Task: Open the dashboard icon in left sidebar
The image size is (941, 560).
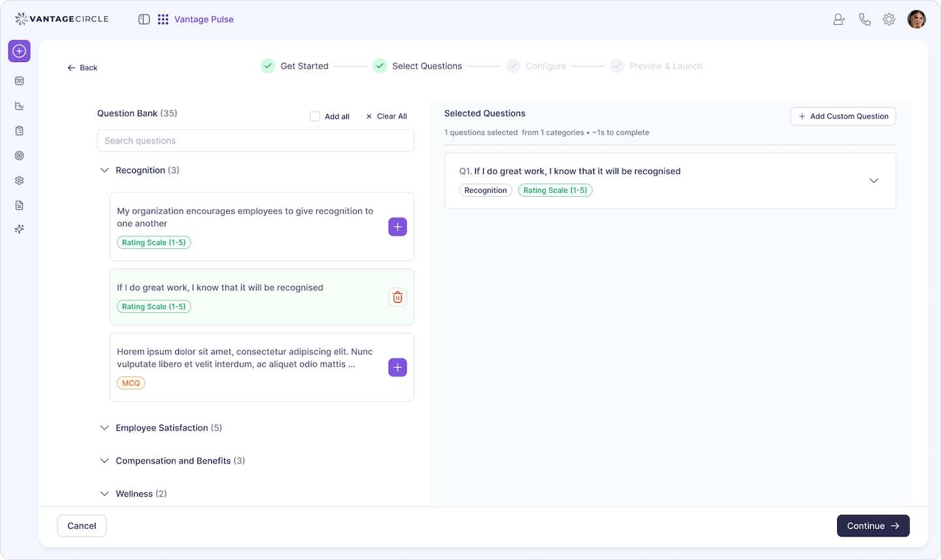Action: tap(19, 80)
